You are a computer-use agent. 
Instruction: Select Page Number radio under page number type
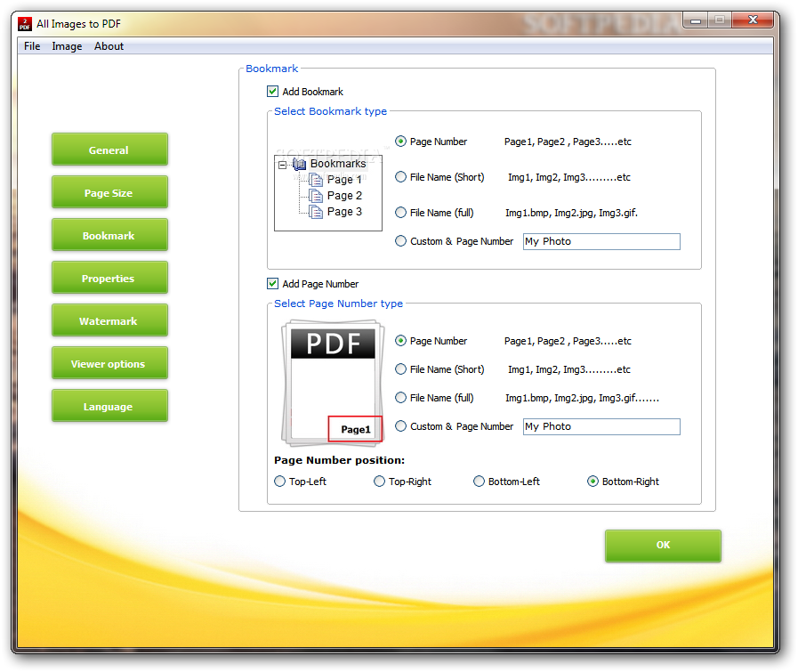pos(401,341)
